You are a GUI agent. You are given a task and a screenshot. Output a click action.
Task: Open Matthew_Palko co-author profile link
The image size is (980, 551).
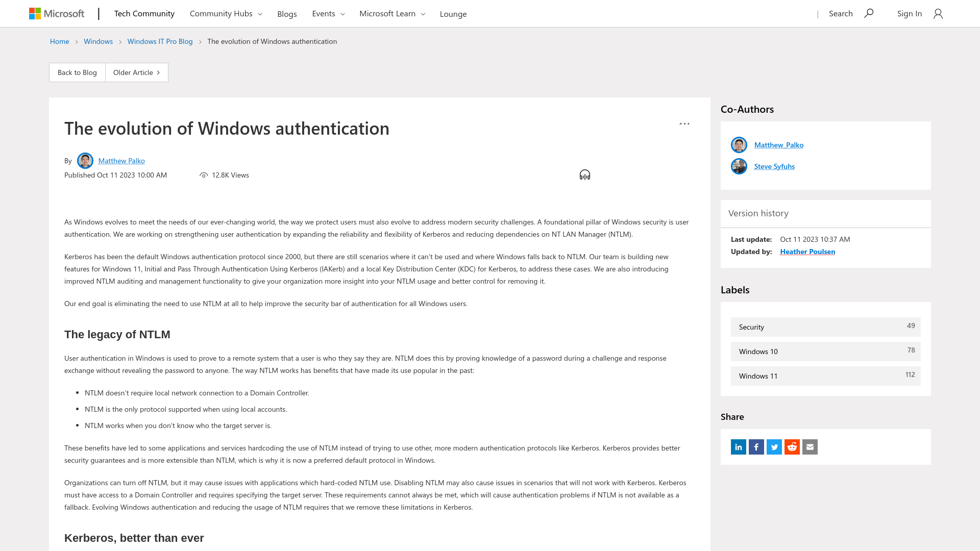point(779,145)
